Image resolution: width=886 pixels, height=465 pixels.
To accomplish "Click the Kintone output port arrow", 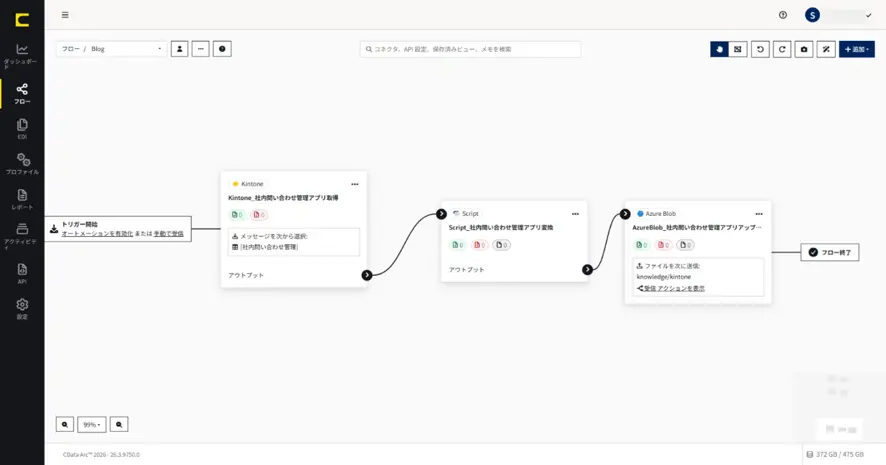I will (367, 275).
